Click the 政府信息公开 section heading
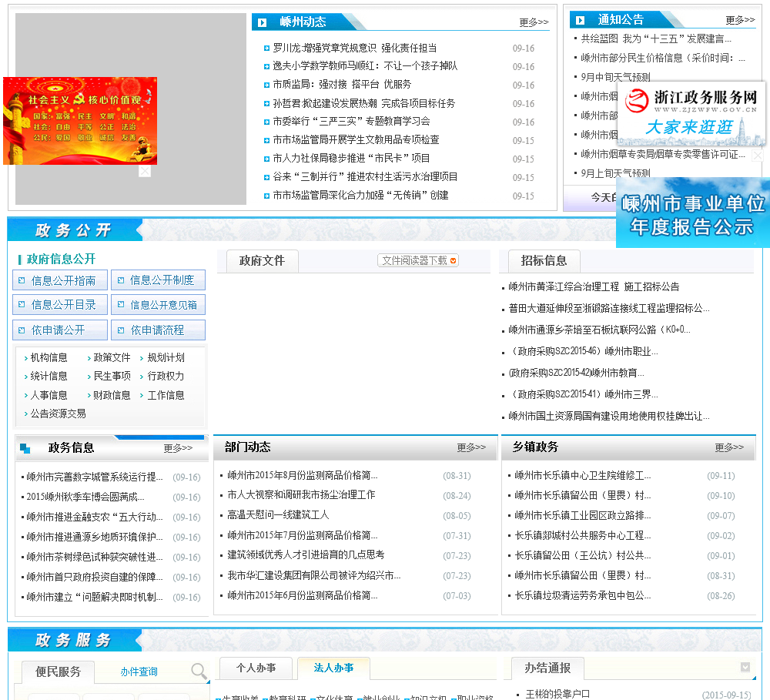 click(61, 259)
